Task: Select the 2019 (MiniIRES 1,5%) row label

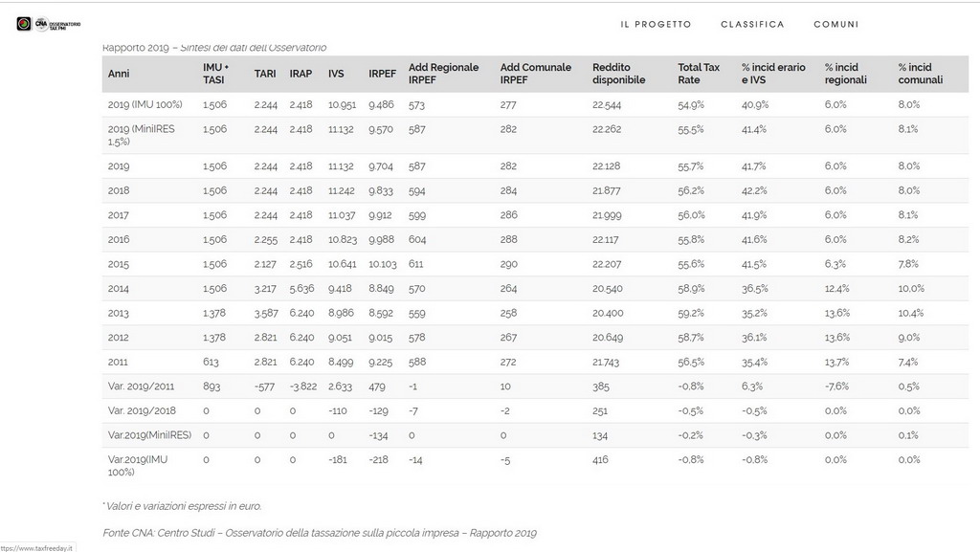Action: pyautogui.click(x=145, y=135)
